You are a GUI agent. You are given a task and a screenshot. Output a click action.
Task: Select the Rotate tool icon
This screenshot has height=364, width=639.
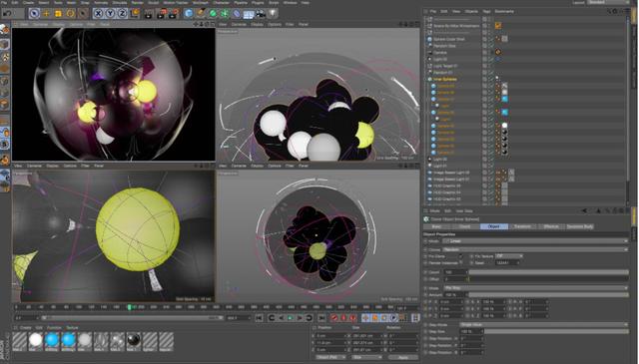point(70,13)
